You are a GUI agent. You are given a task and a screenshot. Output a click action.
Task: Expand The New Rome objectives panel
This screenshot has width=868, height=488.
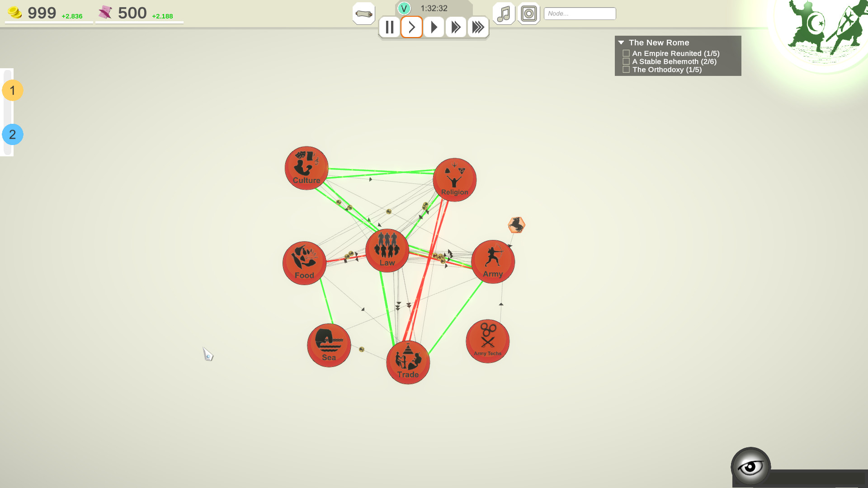[622, 42]
